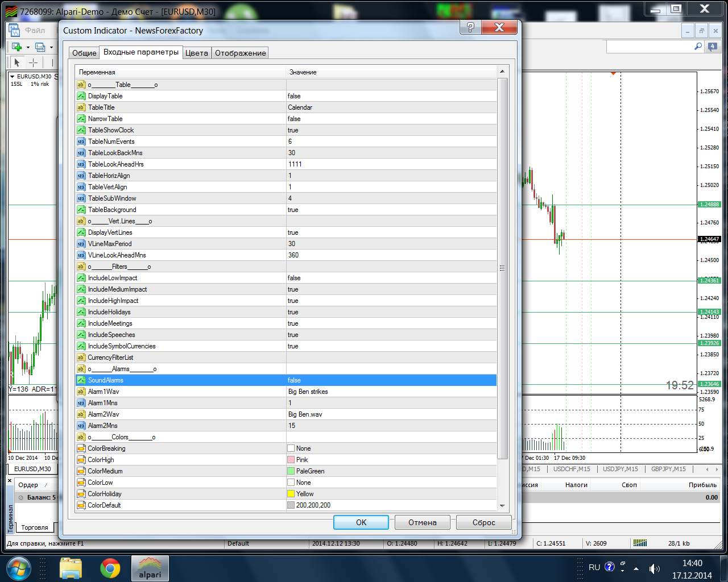This screenshot has height=582, width=728.
Task: Click the connection status bars icon
Action: click(640, 543)
